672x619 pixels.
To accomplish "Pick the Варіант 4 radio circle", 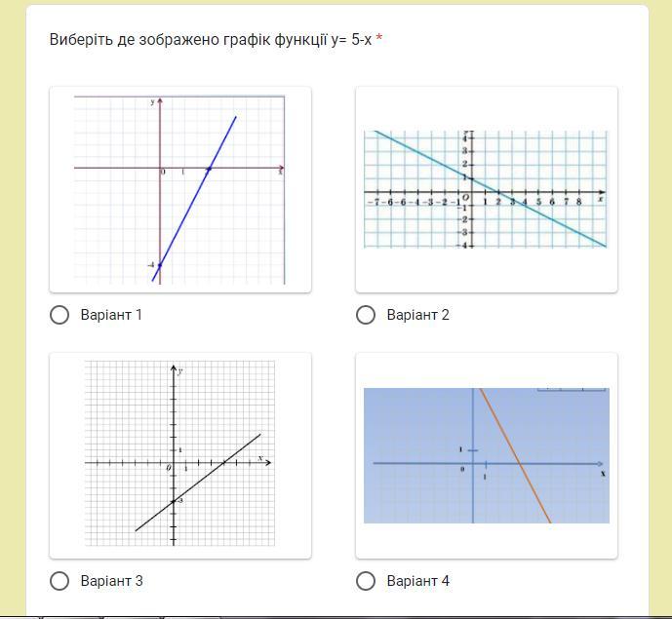I will pyautogui.click(x=366, y=581).
